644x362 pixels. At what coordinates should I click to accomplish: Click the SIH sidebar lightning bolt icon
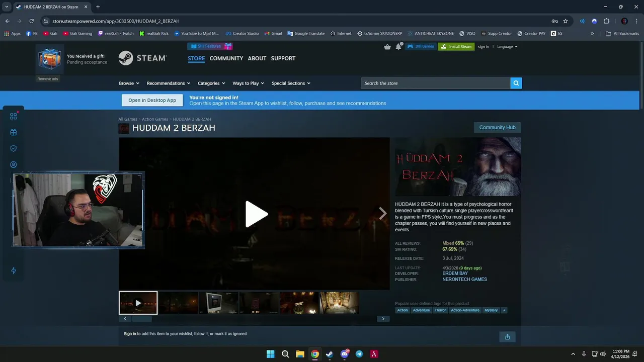tap(14, 270)
